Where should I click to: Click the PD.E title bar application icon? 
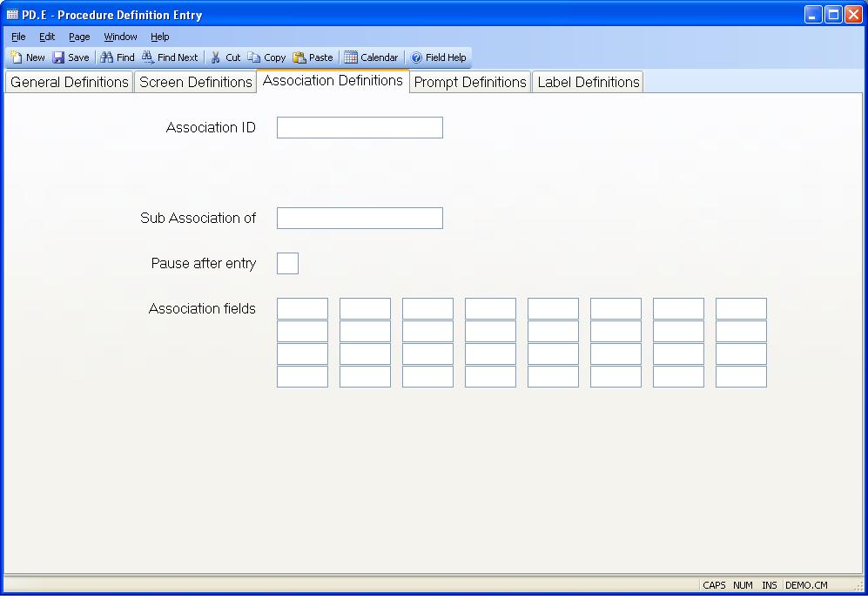click(x=12, y=15)
